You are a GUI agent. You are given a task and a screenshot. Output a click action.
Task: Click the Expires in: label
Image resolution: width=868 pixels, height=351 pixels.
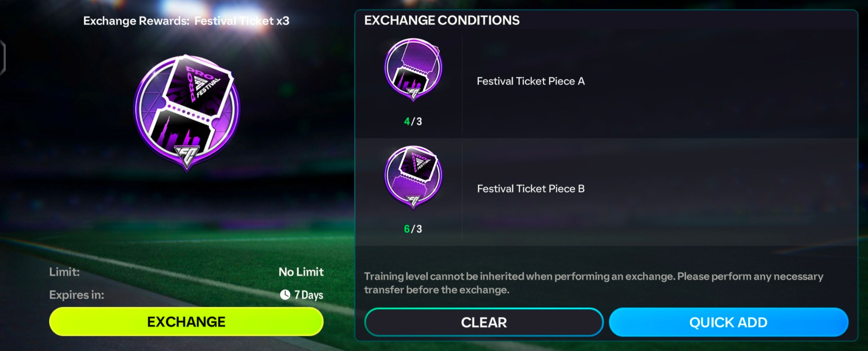point(77,295)
